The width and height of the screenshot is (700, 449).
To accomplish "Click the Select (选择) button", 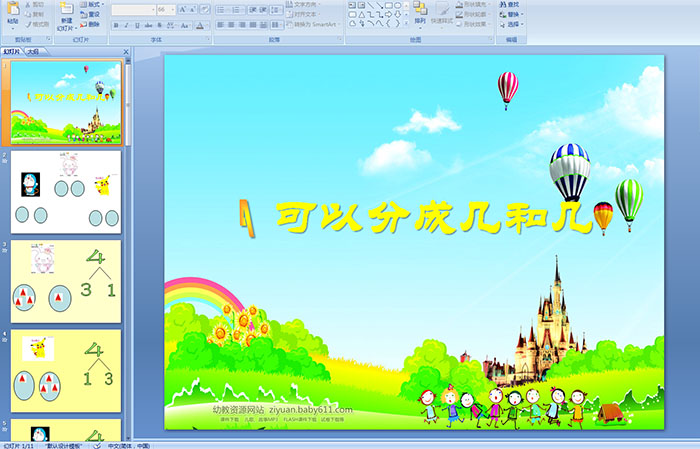I will [512, 25].
